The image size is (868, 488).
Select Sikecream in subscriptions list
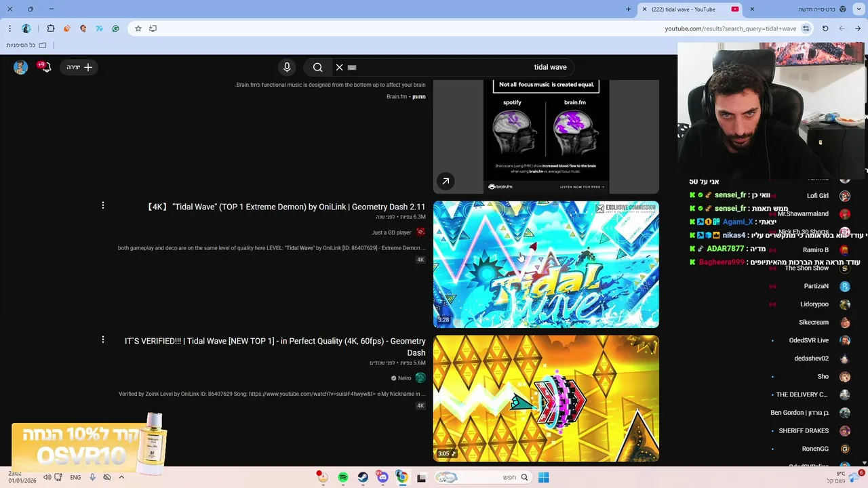click(x=814, y=323)
